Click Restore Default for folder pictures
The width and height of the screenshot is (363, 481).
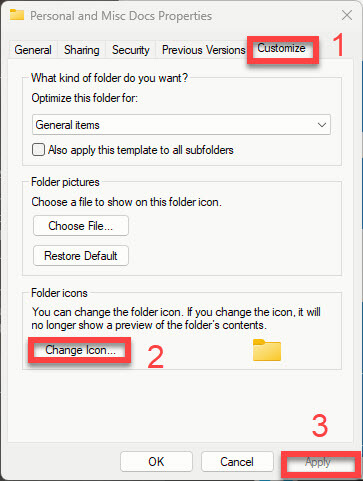point(81,256)
